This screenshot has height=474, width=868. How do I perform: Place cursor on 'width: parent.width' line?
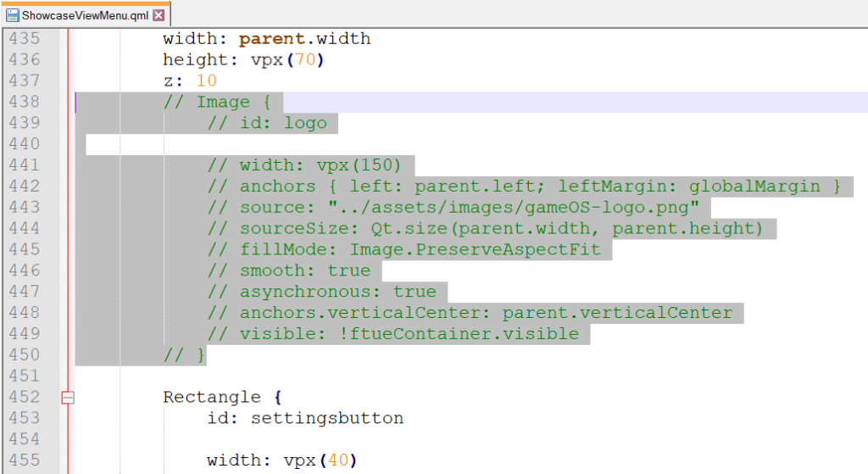pyautogui.click(x=267, y=39)
